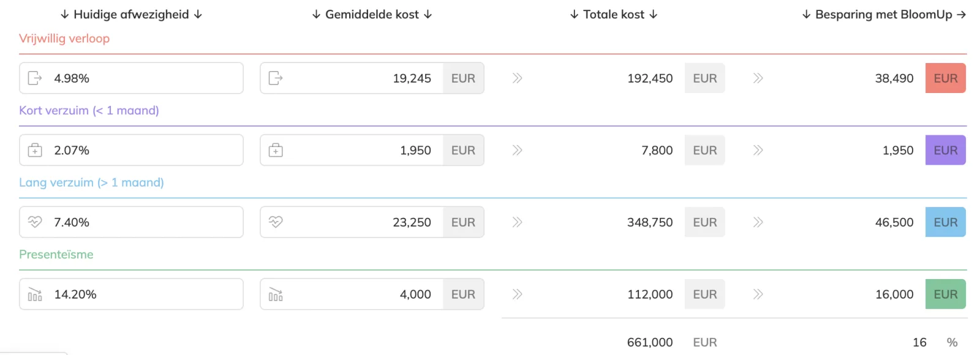Image resolution: width=980 pixels, height=355 pixels.
Task: Edit the 4.98% voluntary turnover field
Action: click(131, 78)
